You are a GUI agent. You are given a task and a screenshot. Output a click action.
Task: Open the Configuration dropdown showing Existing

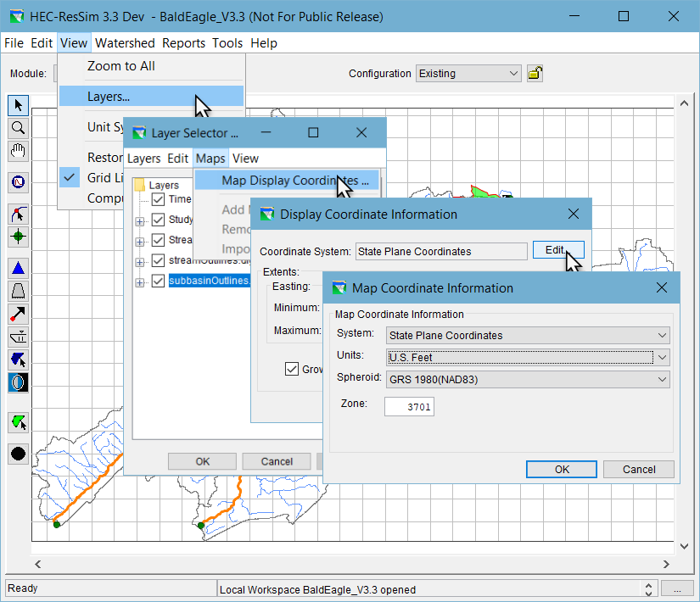point(468,73)
